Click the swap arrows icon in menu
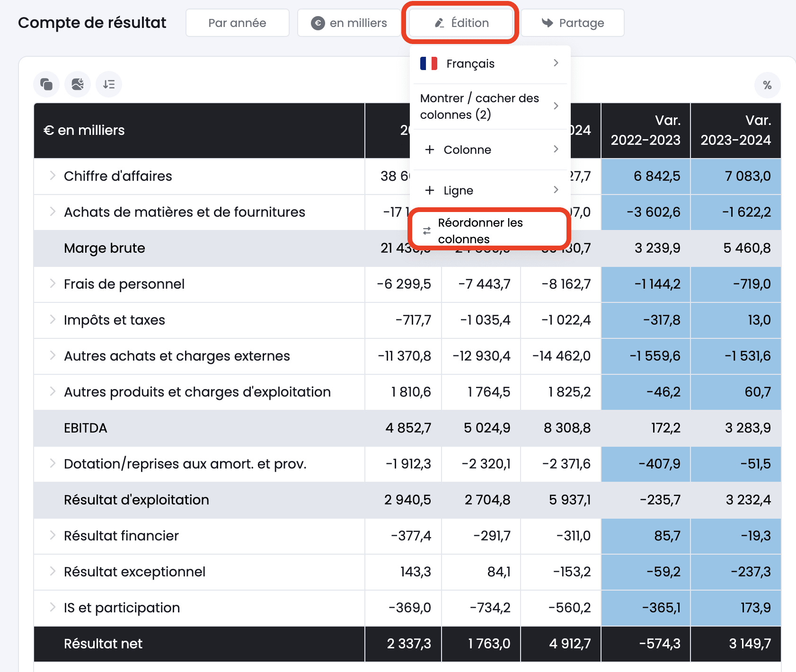 point(427,231)
